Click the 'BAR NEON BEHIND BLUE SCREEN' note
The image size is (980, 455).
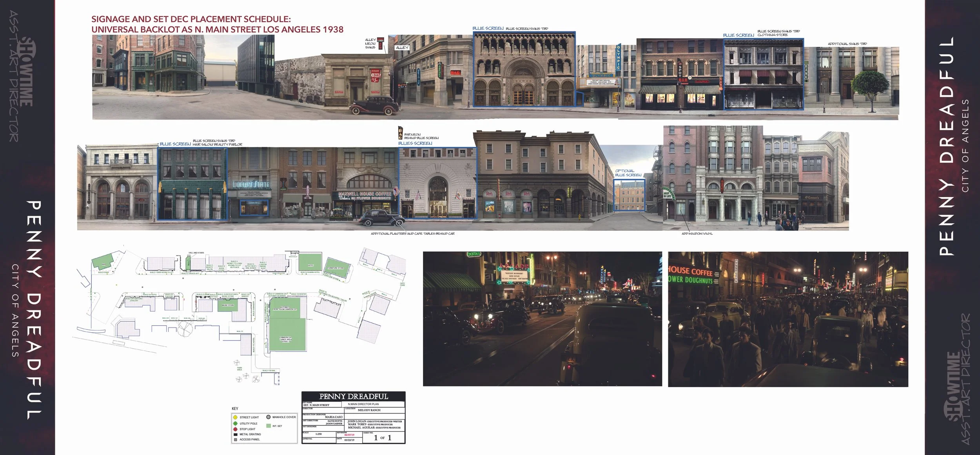point(421,136)
